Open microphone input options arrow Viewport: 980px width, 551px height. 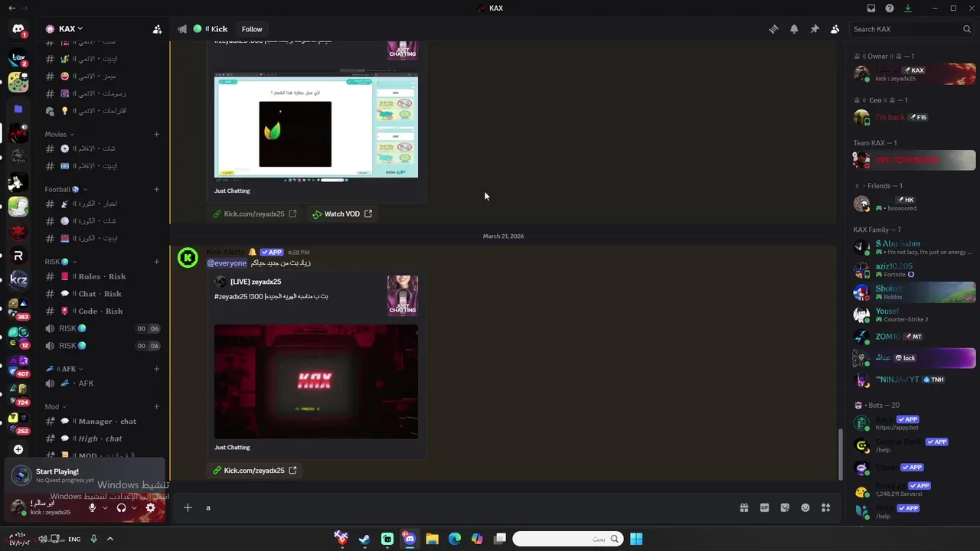(105, 507)
